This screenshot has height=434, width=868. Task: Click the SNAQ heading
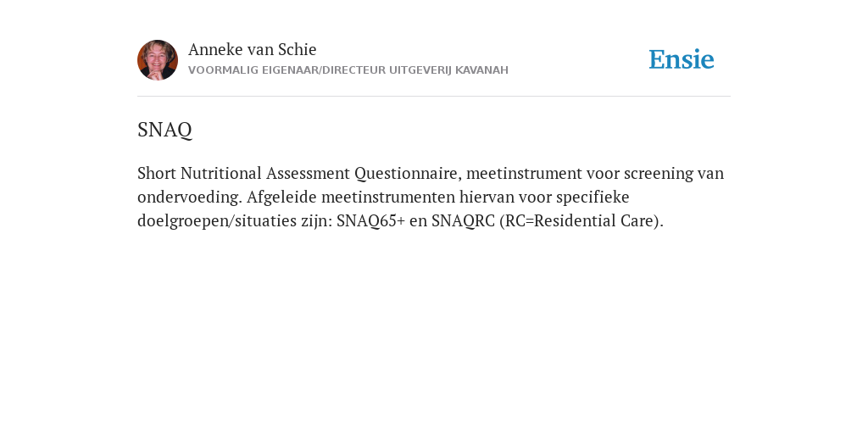(164, 130)
